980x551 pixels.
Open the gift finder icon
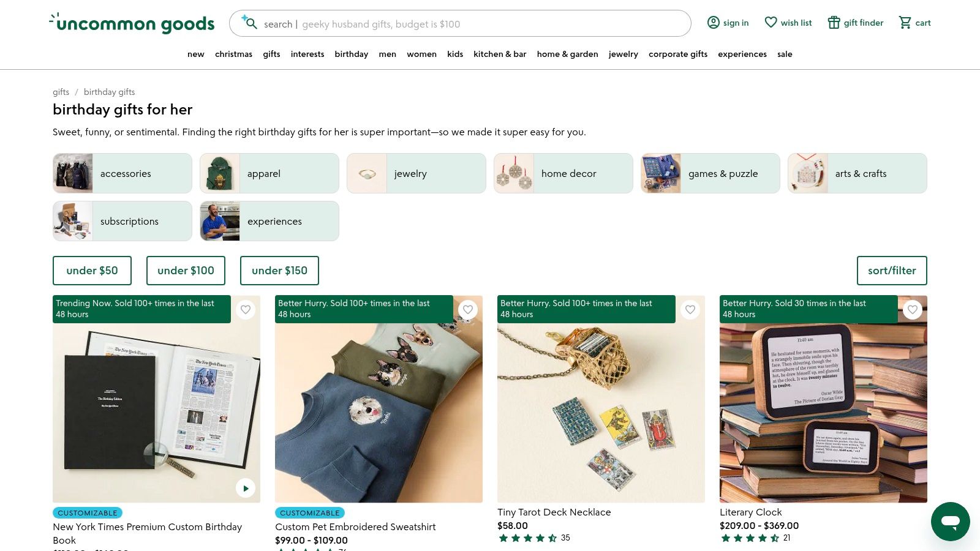(834, 22)
